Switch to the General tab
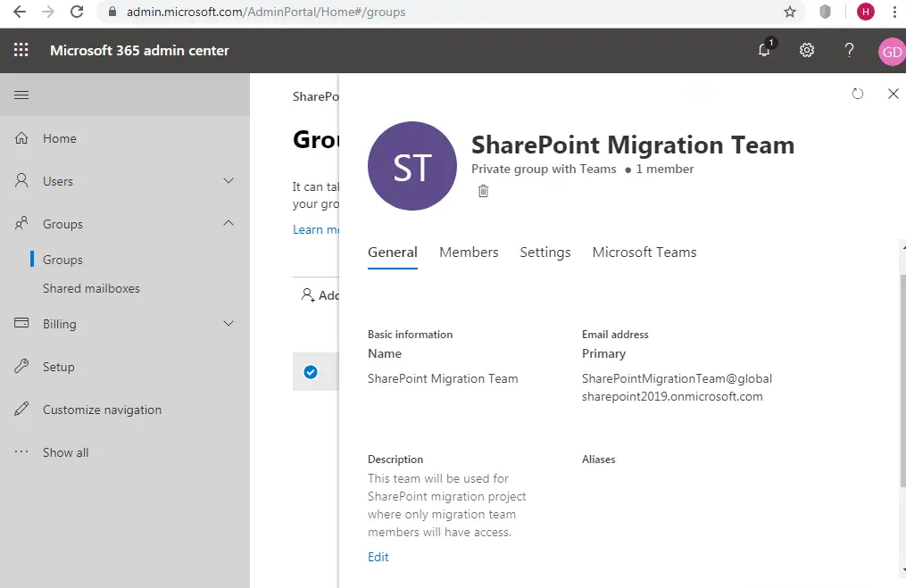This screenshot has width=906, height=588. coord(393,253)
